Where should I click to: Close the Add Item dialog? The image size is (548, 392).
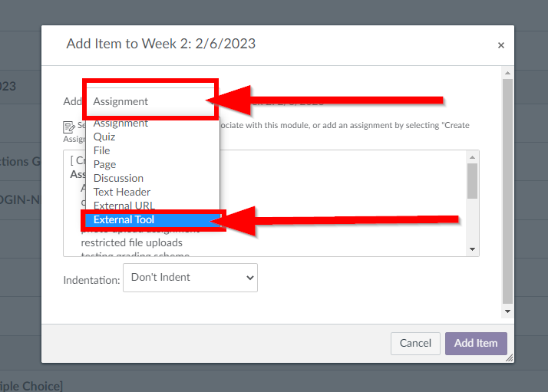point(501,45)
